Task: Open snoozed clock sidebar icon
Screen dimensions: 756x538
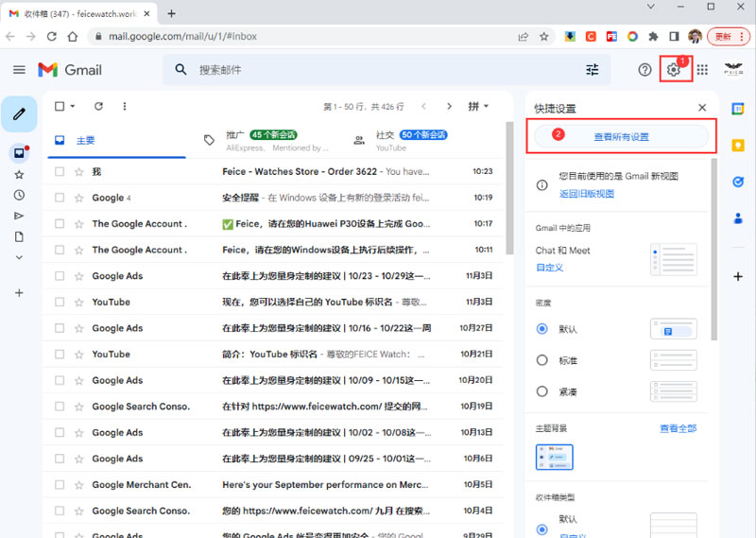Action: click(19, 195)
